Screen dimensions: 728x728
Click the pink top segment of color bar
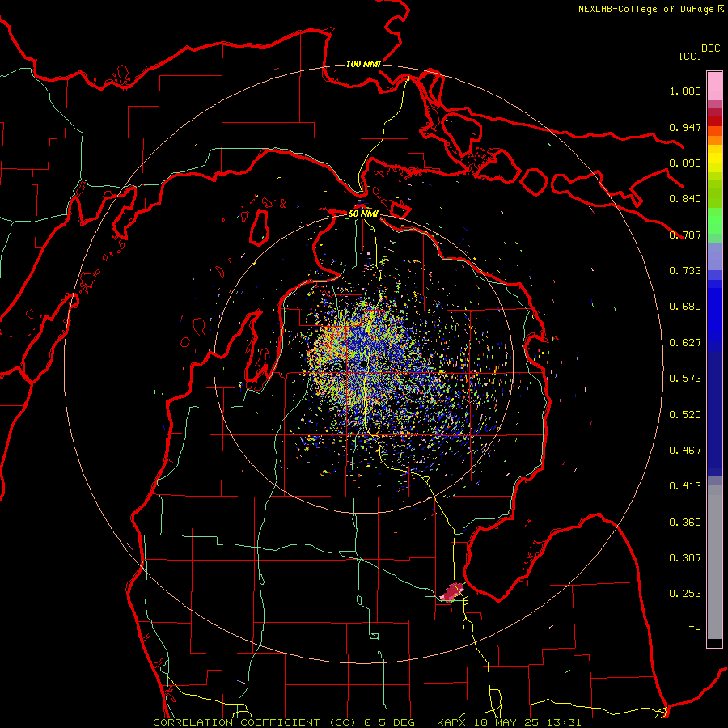coord(714,87)
